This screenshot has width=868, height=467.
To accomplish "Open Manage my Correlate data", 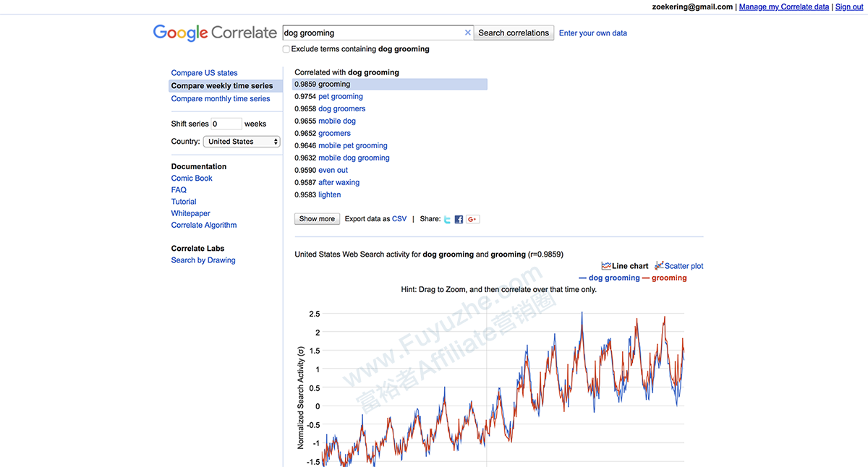I will point(784,7).
